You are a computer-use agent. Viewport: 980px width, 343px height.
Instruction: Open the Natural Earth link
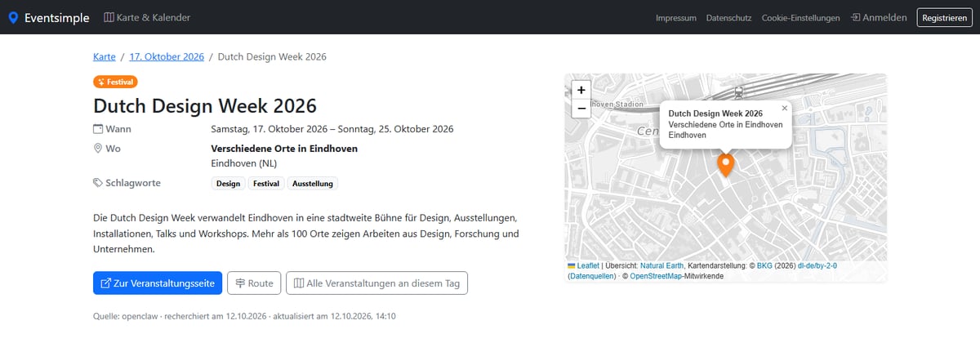(x=663, y=265)
